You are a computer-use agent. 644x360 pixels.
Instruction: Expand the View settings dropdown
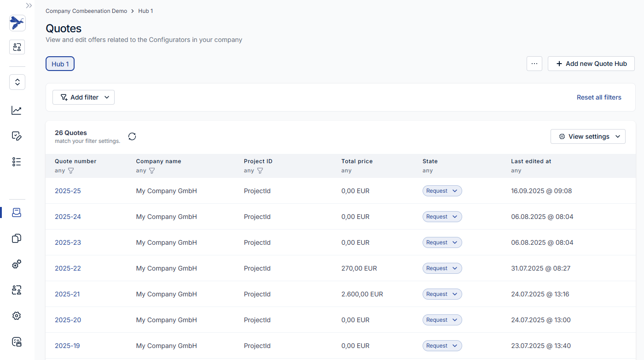[x=588, y=136]
